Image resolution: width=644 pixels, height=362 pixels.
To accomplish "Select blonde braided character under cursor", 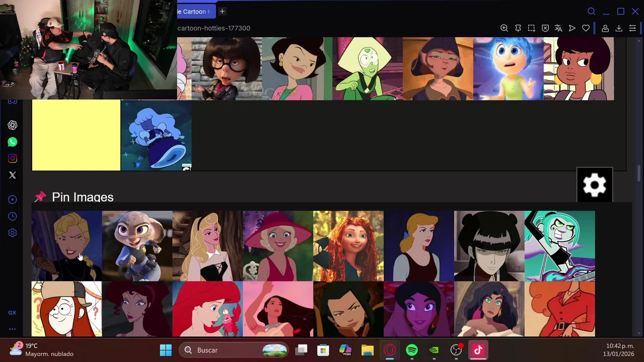I will point(66,246).
